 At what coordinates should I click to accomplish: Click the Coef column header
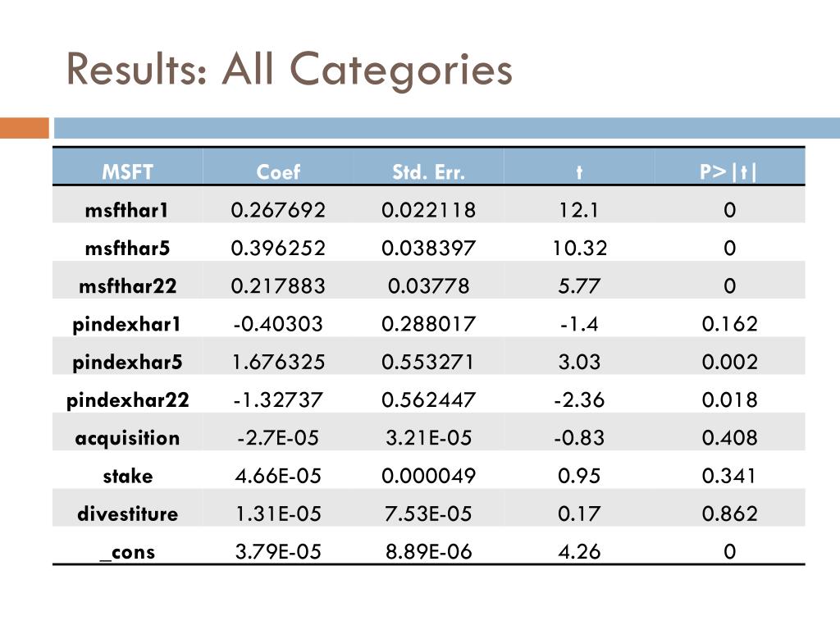click(278, 172)
